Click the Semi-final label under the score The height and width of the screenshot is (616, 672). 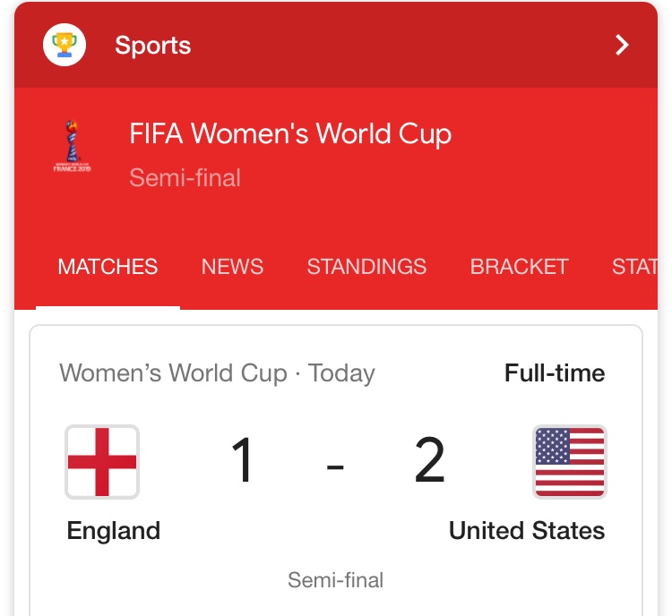[336, 580]
